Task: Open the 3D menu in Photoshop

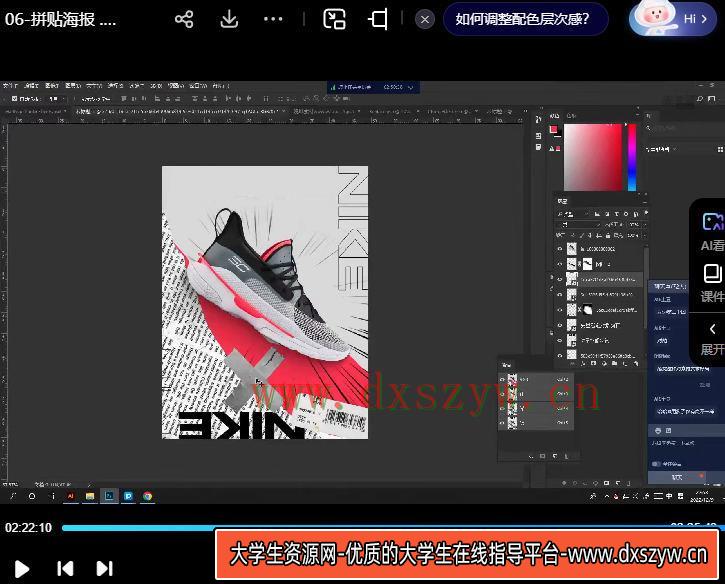Action: point(156,86)
